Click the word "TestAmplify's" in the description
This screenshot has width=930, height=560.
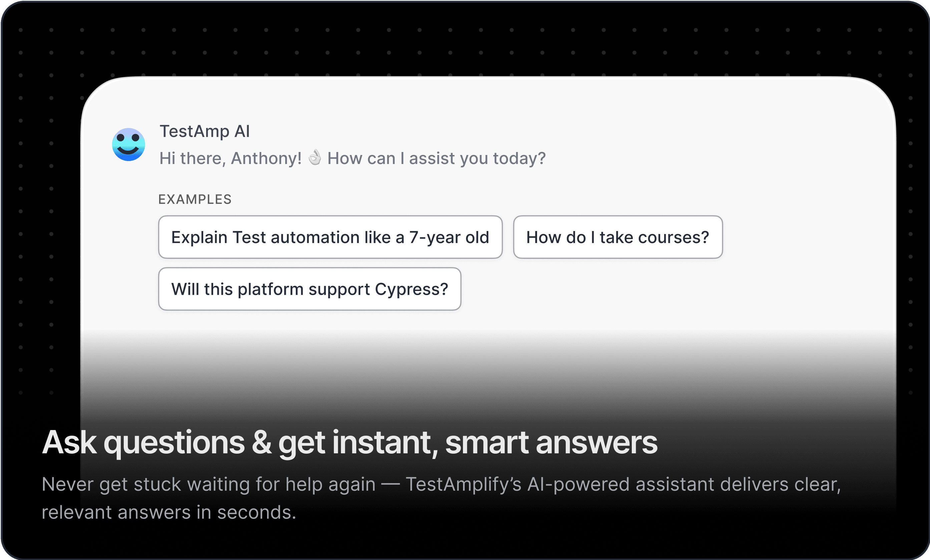(x=463, y=484)
